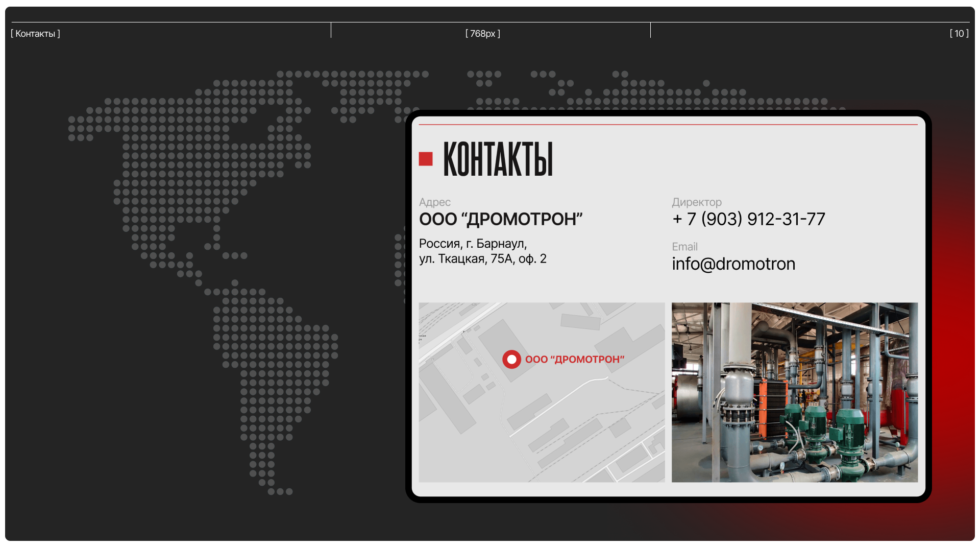Click the phone number +7 (903) 912-31-77
Image resolution: width=980 pixels, height=546 pixels.
[748, 219]
